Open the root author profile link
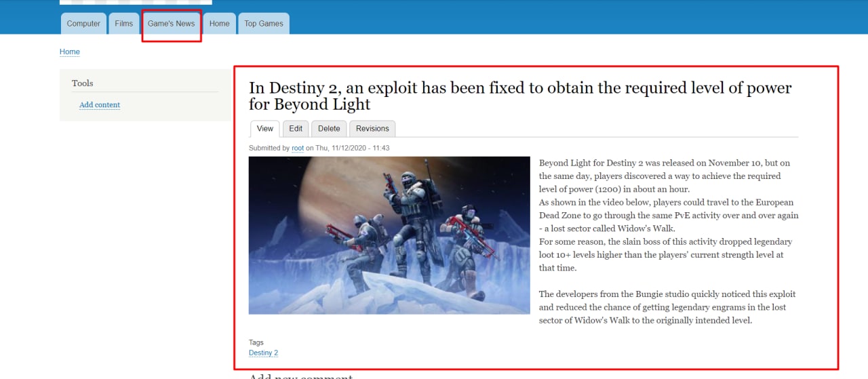Screen dimensions: 868x379 [x=298, y=148]
